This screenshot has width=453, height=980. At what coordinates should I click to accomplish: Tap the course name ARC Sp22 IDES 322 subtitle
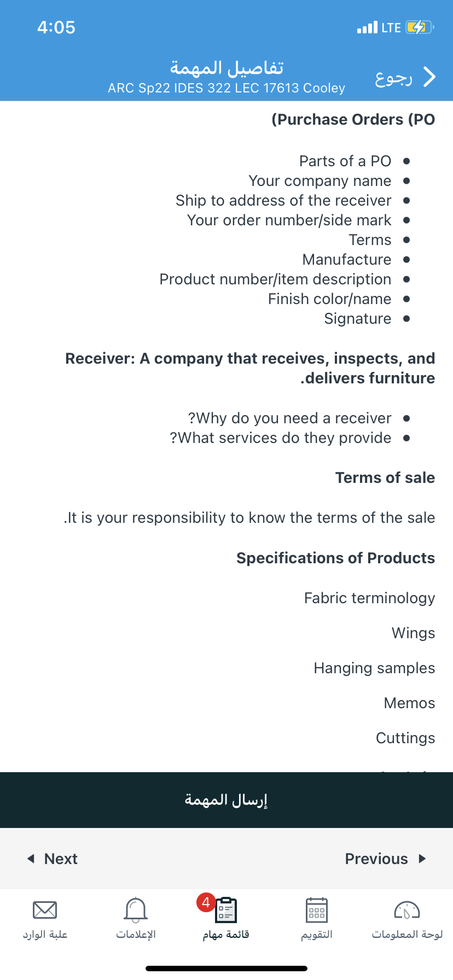(226, 88)
